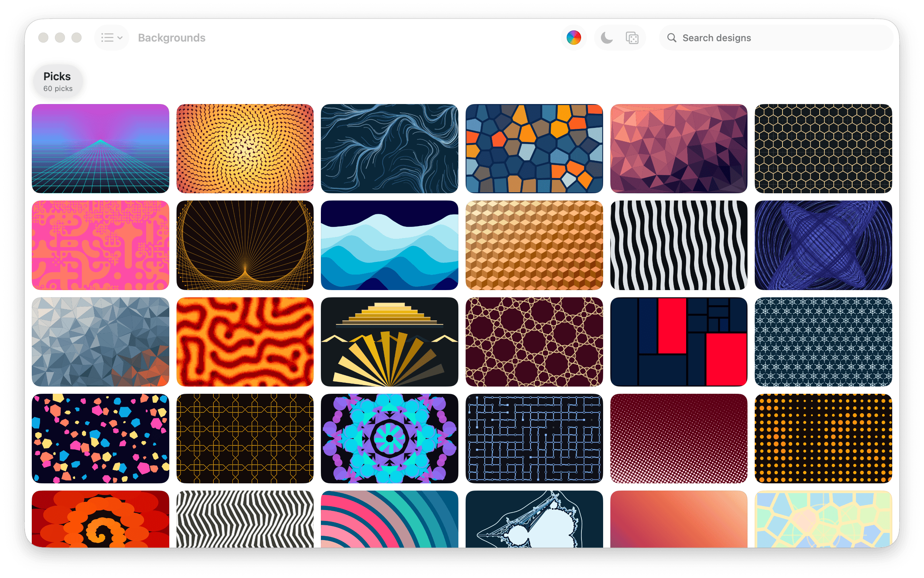The width and height of the screenshot is (924, 578).
Task: Select the layered blue waves background
Action: pos(389,245)
